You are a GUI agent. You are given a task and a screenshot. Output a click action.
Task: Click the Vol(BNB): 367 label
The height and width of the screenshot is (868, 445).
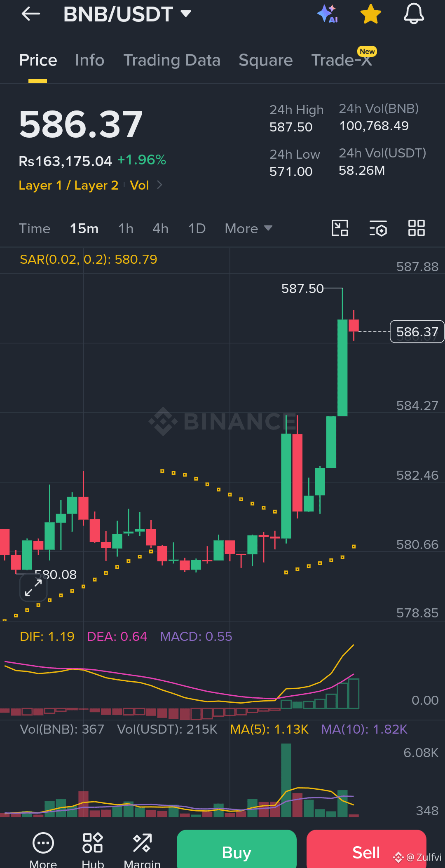62,729
